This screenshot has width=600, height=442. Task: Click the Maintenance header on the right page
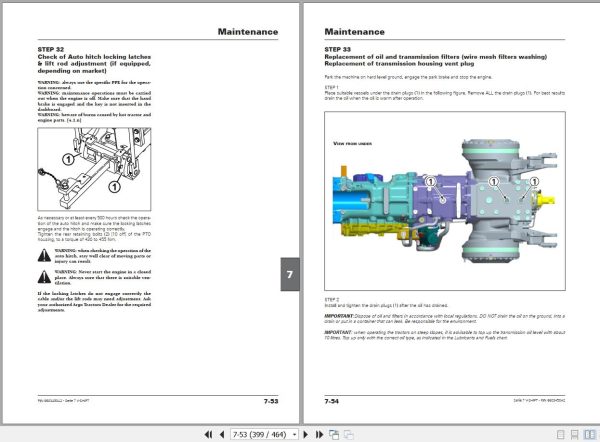[354, 32]
